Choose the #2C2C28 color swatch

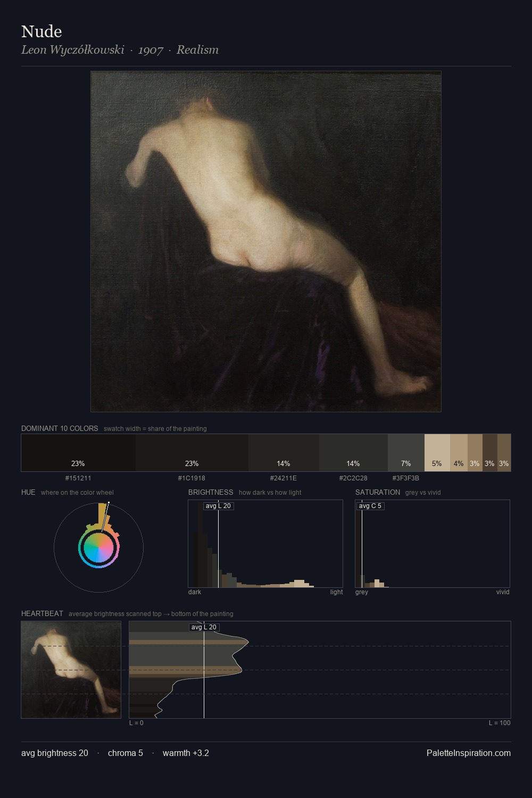click(353, 453)
